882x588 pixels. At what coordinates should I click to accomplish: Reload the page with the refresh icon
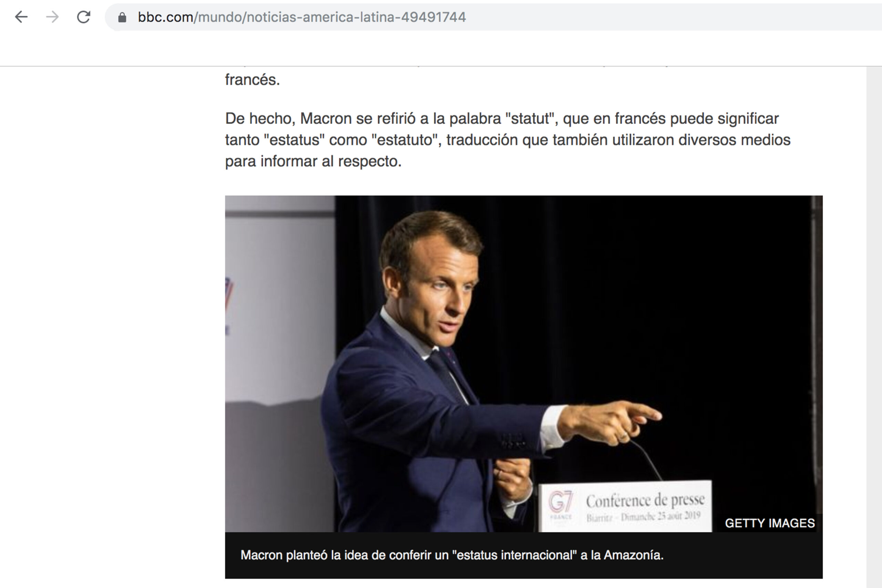pyautogui.click(x=84, y=17)
